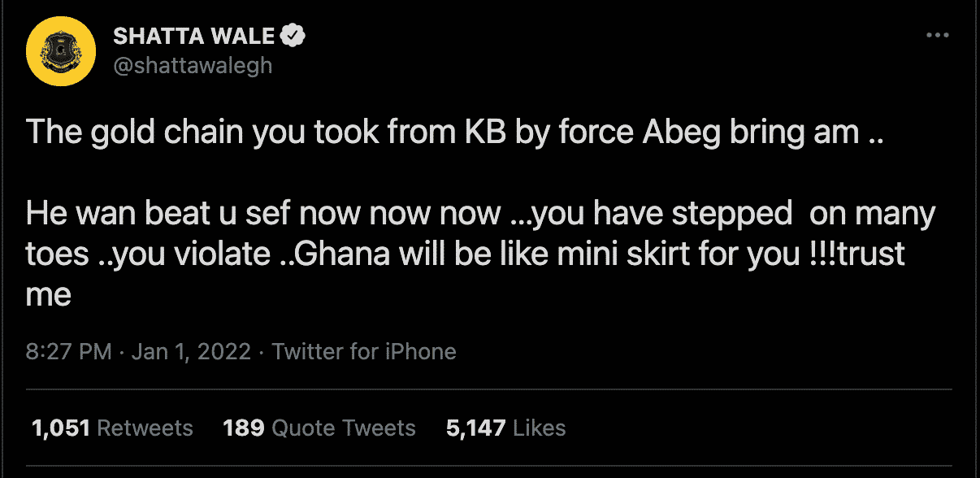View the Likes list
The width and height of the screenshot is (980, 478).
(505, 428)
